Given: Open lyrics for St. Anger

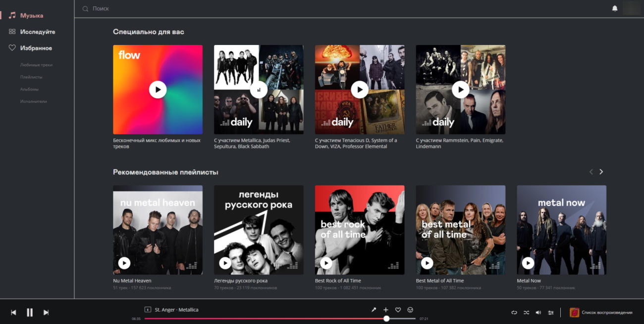Looking at the screenshot, I should tap(374, 309).
